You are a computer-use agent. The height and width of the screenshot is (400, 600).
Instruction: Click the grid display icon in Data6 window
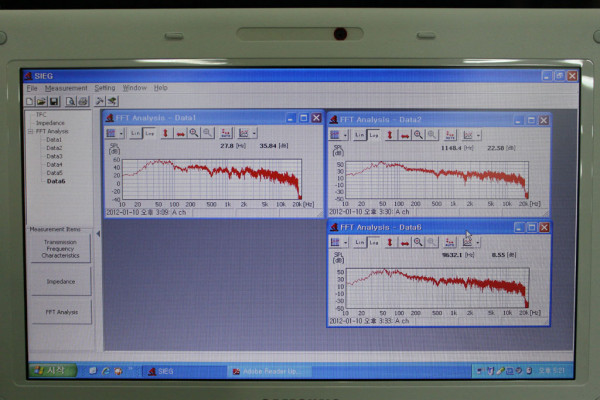335,242
